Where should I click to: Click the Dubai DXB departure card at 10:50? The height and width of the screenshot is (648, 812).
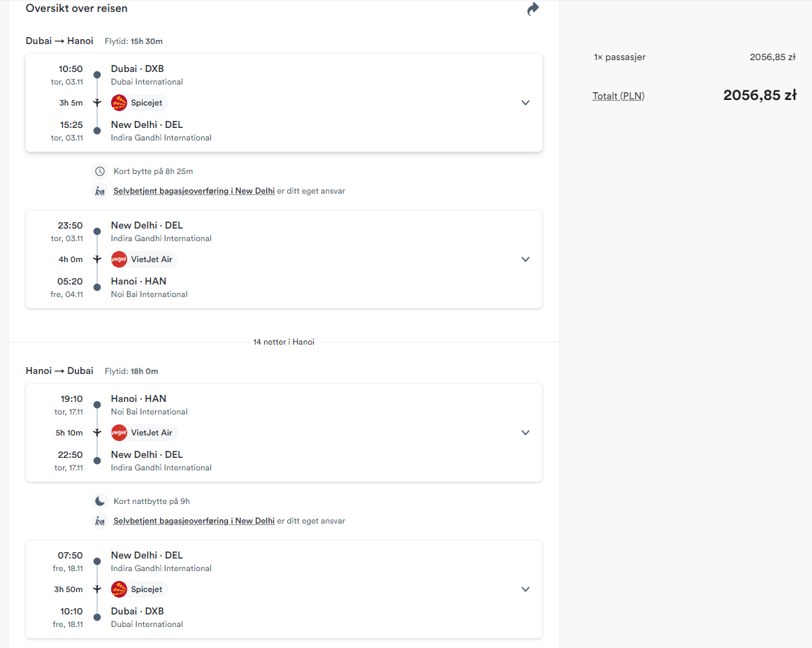pos(284,103)
